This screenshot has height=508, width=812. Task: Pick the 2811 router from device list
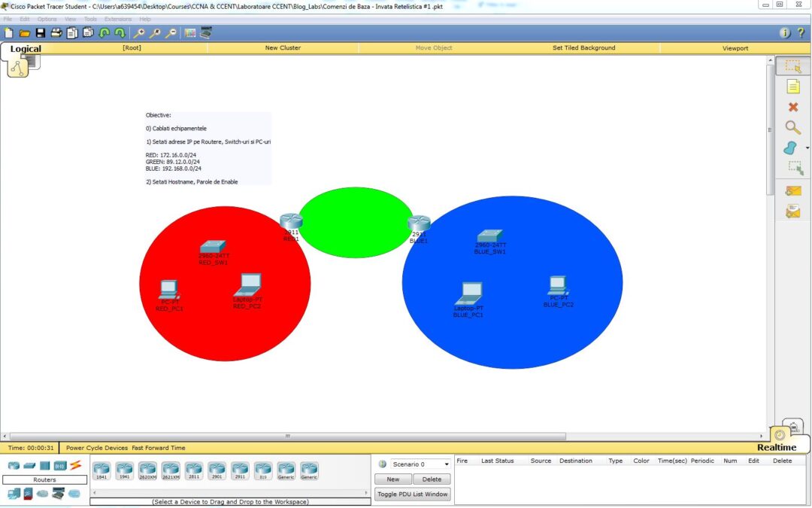[x=193, y=470]
